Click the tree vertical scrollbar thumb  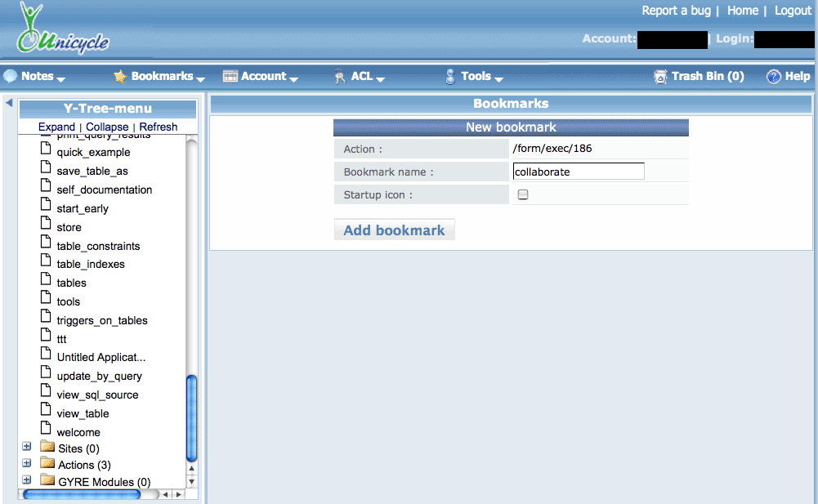click(x=192, y=418)
